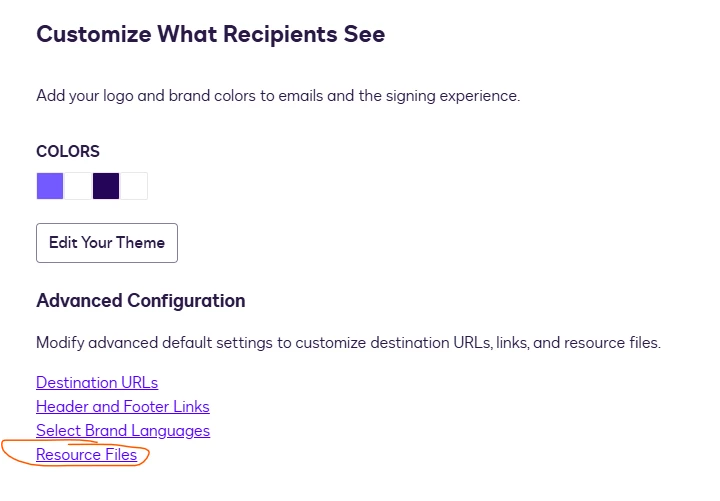Click the light purple color swatch

50,186
